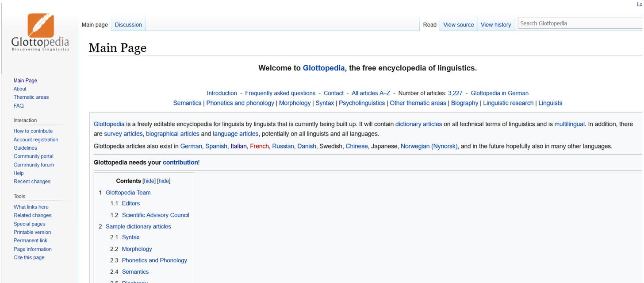The width and height of the screenshot is (644, 283).
Task: Open All articles A–Z
Action: click(x=371, y=93)
